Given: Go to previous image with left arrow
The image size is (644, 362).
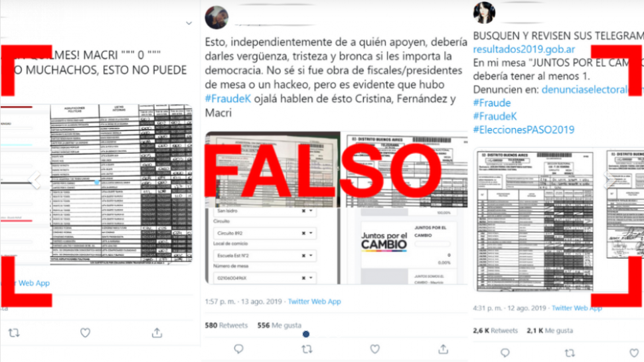Looking at the screenshot, I should (35, 180).
